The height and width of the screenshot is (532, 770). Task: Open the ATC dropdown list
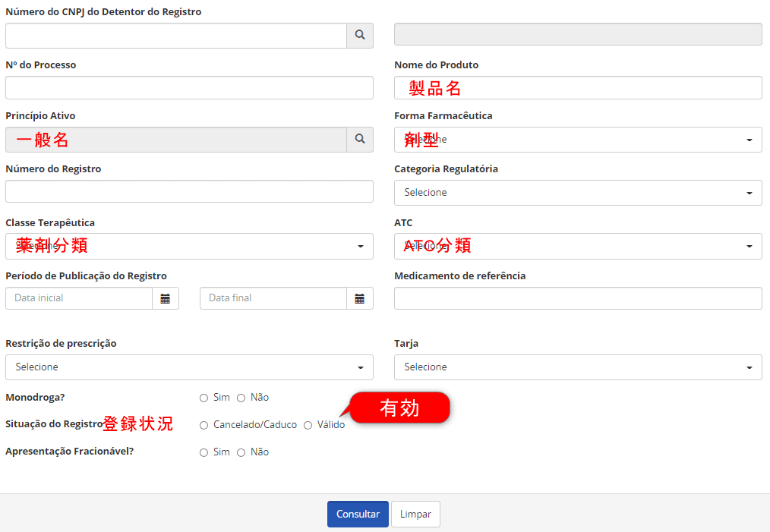coord(578,246)
